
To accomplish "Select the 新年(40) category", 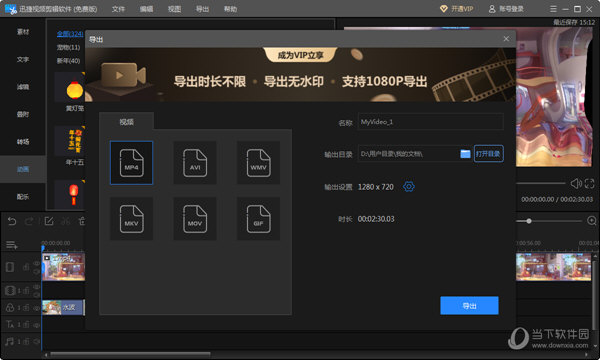I will 68,60.
